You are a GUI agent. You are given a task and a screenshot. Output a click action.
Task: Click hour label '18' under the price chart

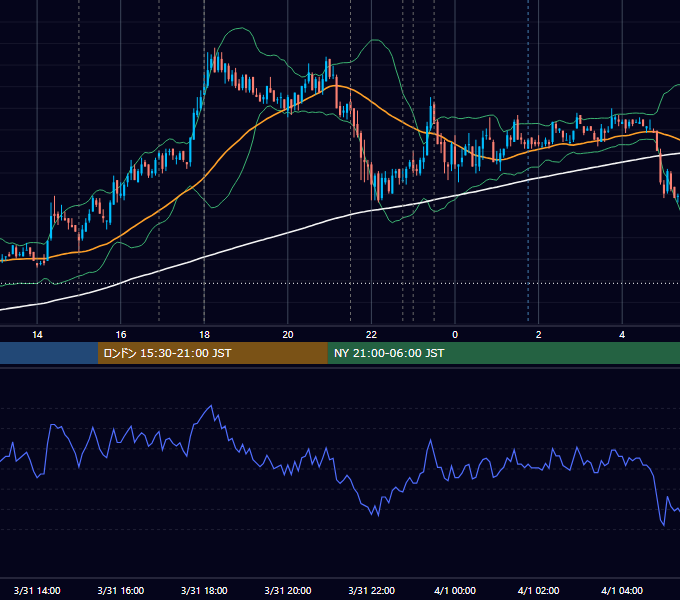tap(204, 335)
